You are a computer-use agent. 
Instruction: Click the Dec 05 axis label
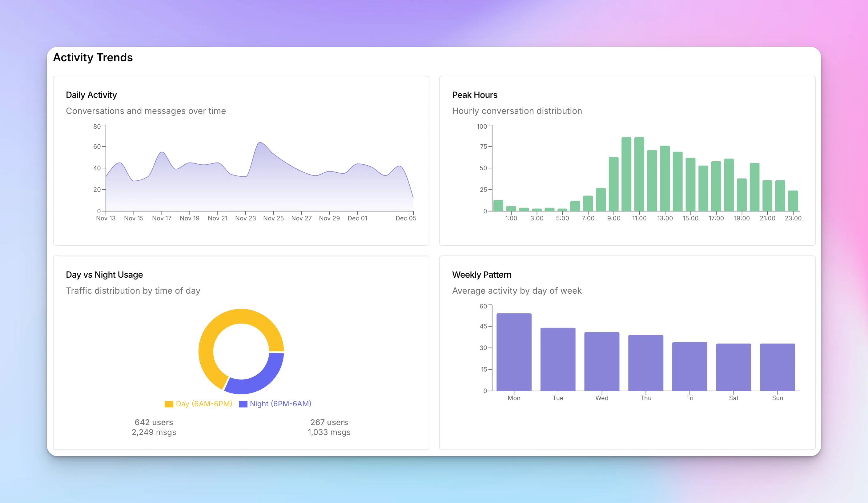[x=406, y=218]
